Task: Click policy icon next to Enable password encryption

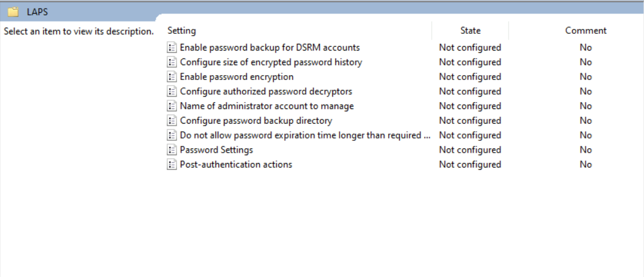Action: pos(172,77)
